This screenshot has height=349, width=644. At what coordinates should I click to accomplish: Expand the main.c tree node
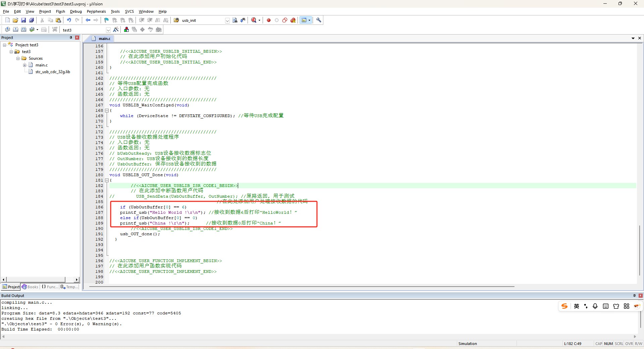(x=25, y=65)
